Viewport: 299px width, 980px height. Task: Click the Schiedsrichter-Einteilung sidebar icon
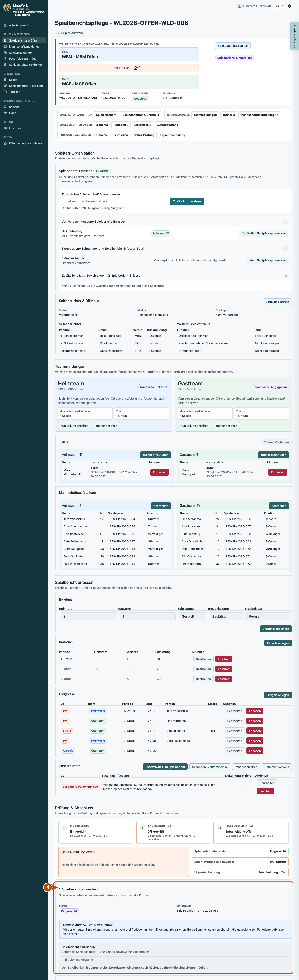5,86
